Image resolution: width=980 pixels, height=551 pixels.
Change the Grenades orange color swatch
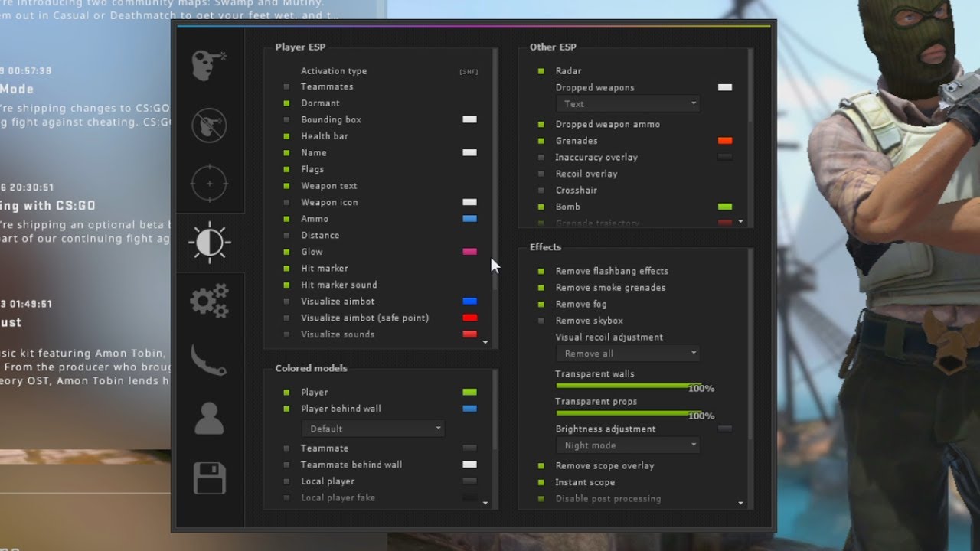tap(725, 141)
